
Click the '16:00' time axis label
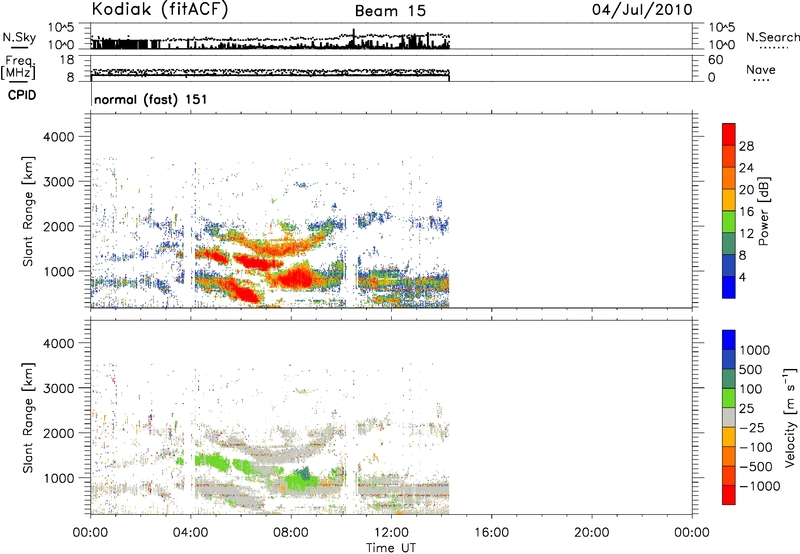(x=491, y=533)
